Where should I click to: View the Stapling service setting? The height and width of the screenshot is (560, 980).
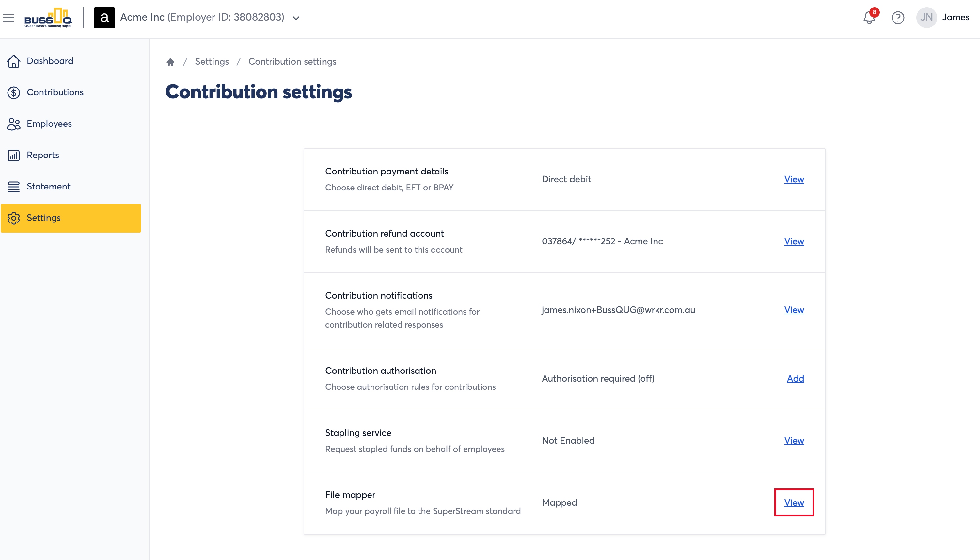[x=794, y=440]
